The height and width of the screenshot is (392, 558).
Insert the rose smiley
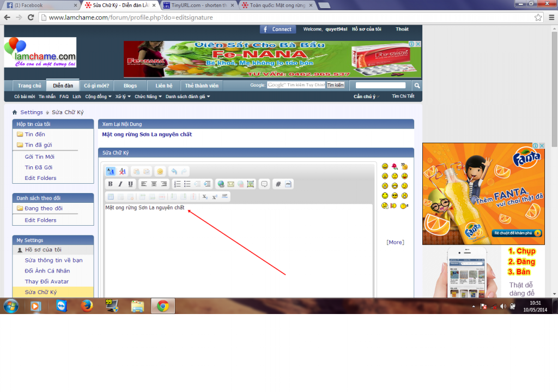[x=395, y=166]
